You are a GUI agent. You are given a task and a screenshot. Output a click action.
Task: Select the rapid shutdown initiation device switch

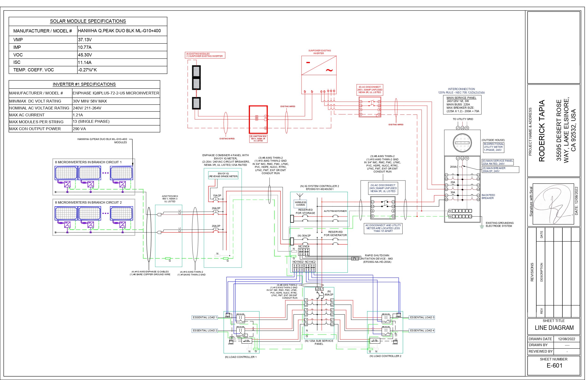(x=355, y=259)
